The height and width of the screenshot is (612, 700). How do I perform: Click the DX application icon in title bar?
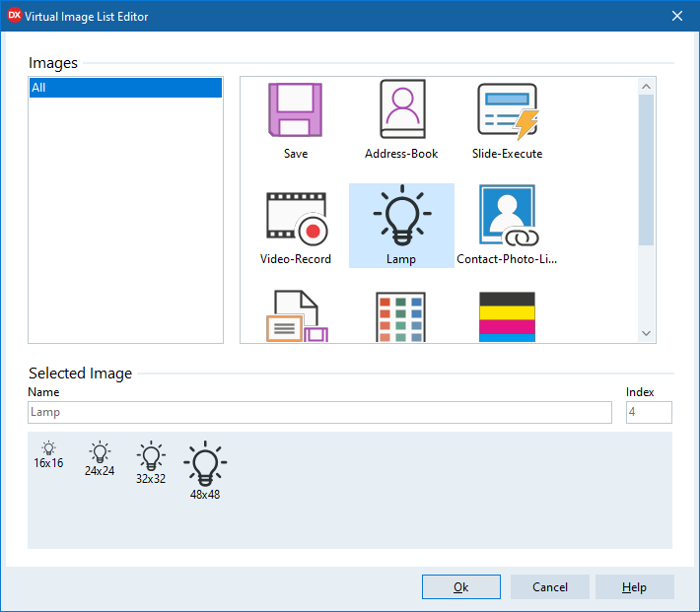tap(15, 15)
